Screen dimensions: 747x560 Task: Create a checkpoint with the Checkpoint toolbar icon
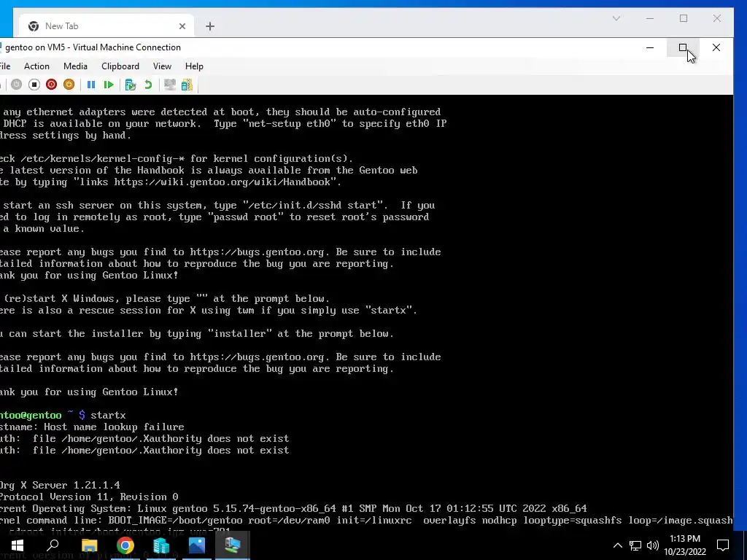130,85
